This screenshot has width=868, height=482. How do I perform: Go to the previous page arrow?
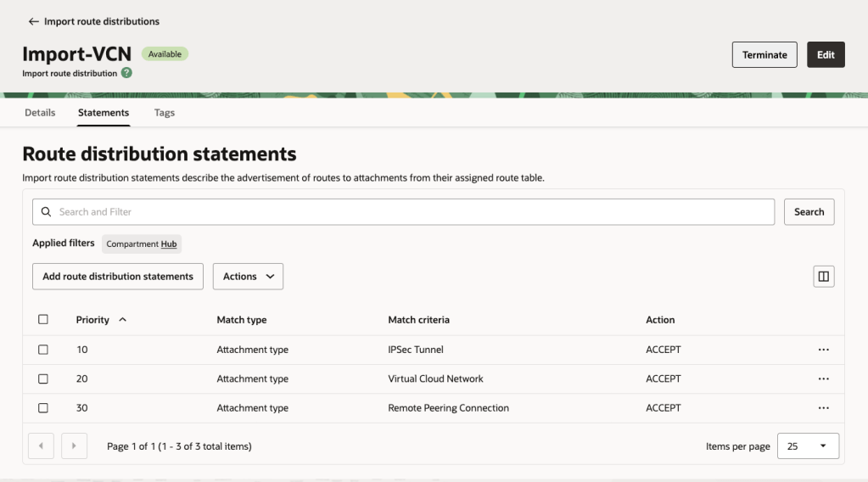[x=42, y=446]
